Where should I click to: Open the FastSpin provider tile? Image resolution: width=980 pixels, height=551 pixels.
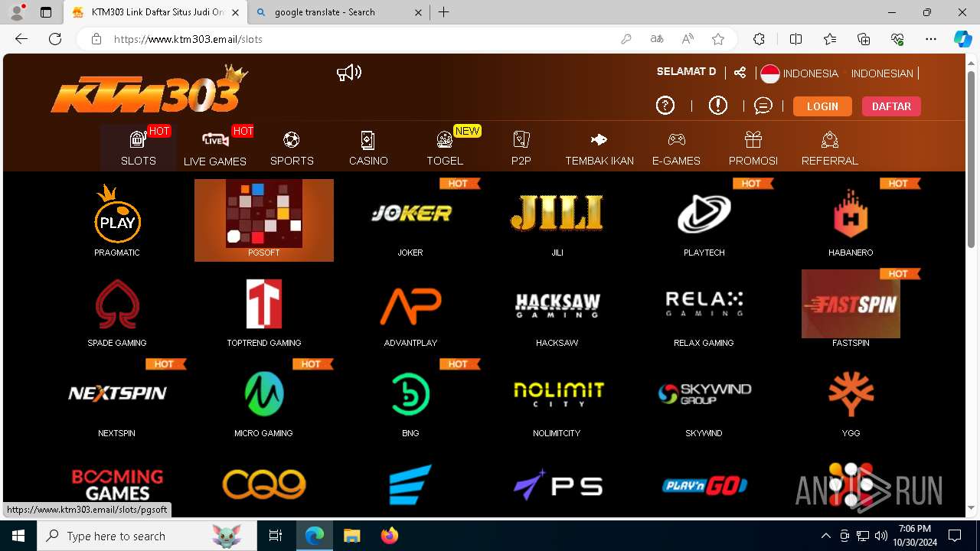coord(851,304)
